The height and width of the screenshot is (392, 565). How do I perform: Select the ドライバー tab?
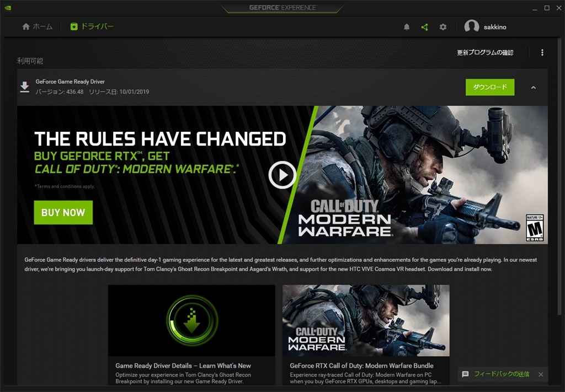tap(92, 26)
